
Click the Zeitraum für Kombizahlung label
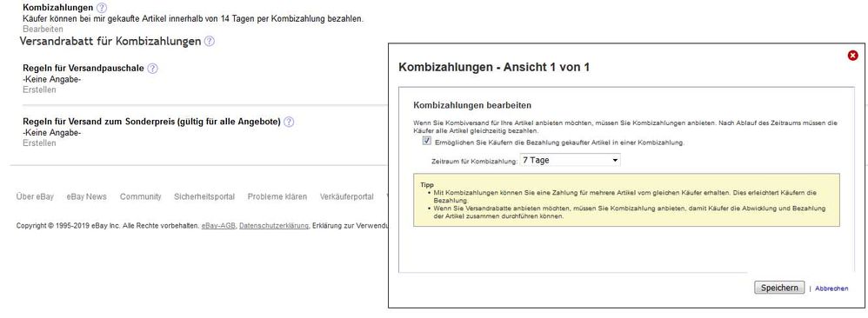474,161
